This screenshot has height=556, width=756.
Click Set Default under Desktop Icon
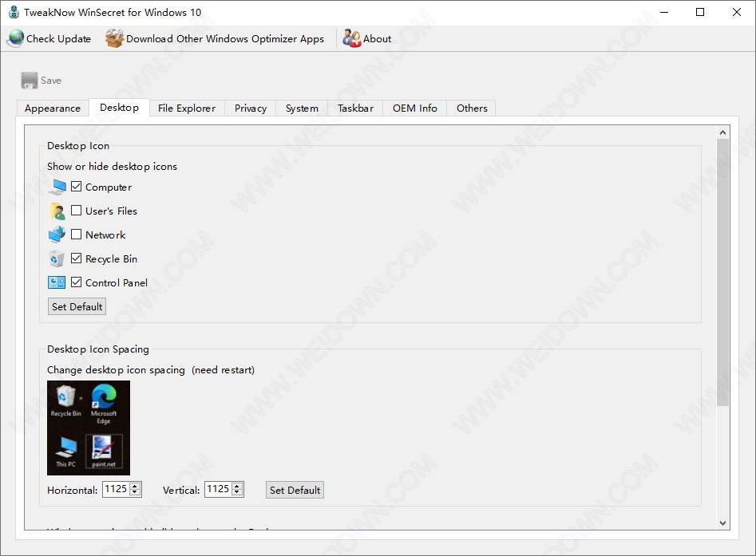77,307
